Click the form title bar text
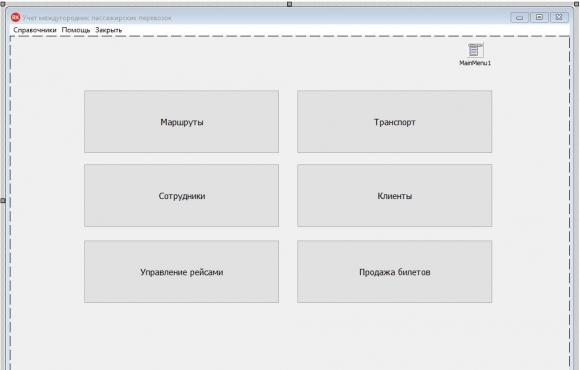This screenshot has height=370, width=580. [97, 18]
